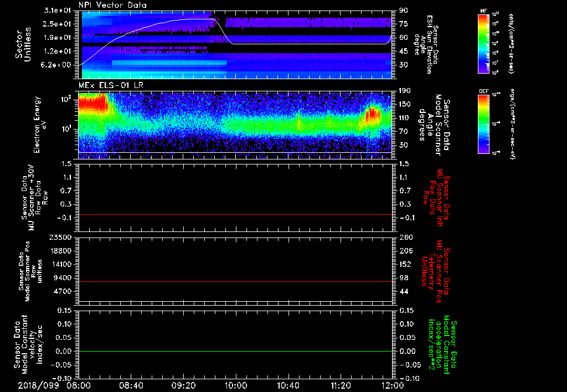Click the '45' sun elevation tick label
The width and height of the screenshot is (567, 392).
pos(403,51)
